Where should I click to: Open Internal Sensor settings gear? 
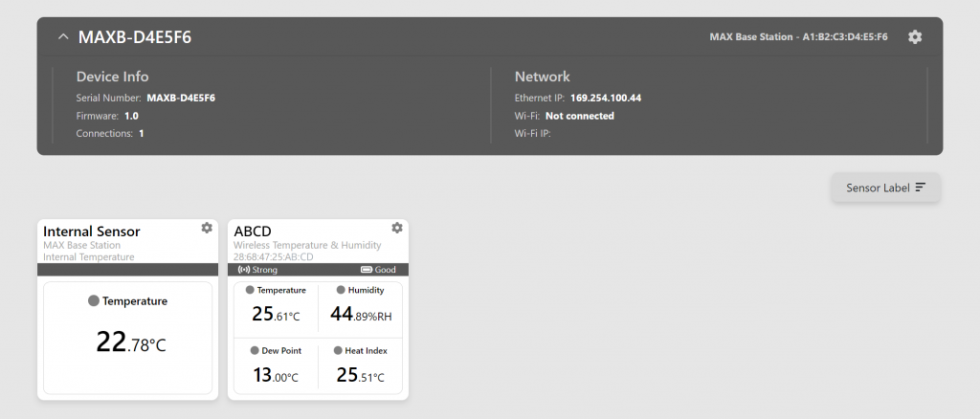tap(207, 228)
